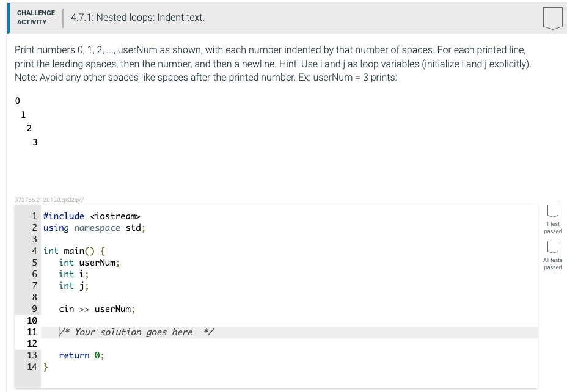Viewport: 567px width, 392px height.
Task: Click line number 10 in the editor gutter
Action: (x=32, y=321)
